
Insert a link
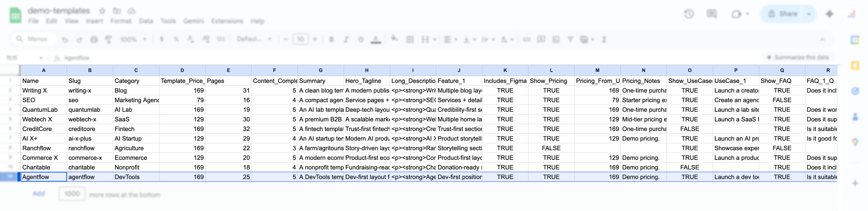click(526, 40)
